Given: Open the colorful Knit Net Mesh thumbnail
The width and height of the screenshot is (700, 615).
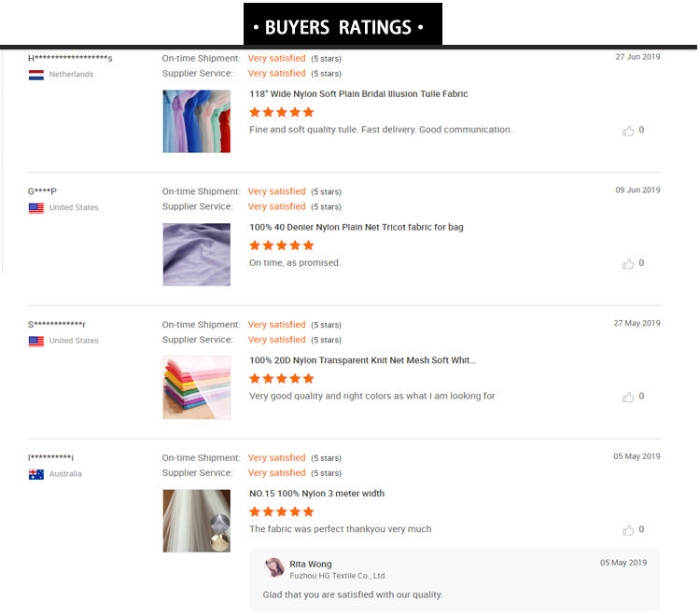Looking at the screenshot, I should [196, 387].
